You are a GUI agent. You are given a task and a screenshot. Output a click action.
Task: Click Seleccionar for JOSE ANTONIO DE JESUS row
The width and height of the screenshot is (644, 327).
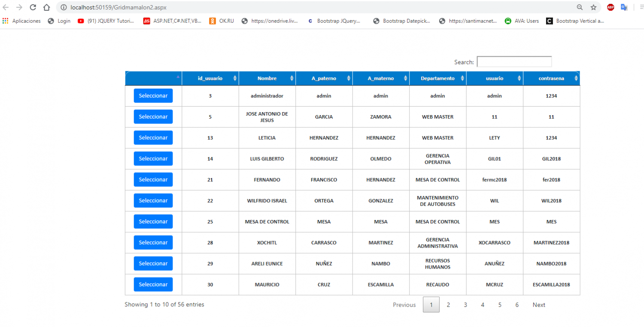pos(153,117)
